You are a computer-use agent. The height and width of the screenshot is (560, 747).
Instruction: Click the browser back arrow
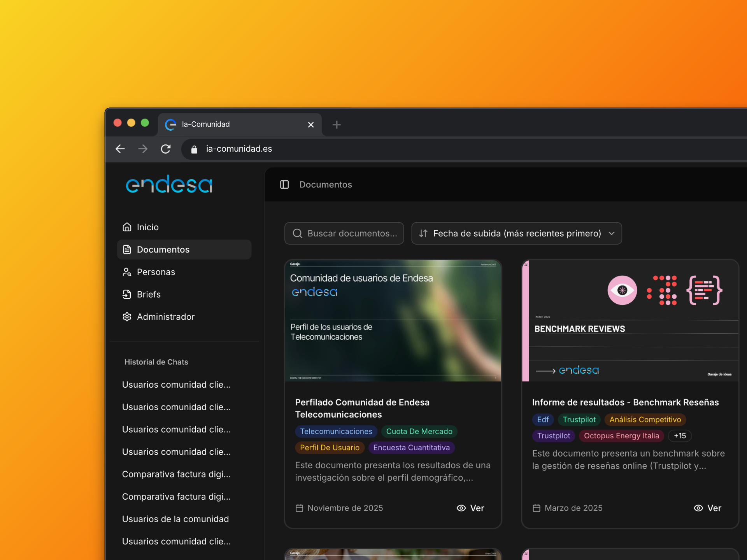[120, 149]
